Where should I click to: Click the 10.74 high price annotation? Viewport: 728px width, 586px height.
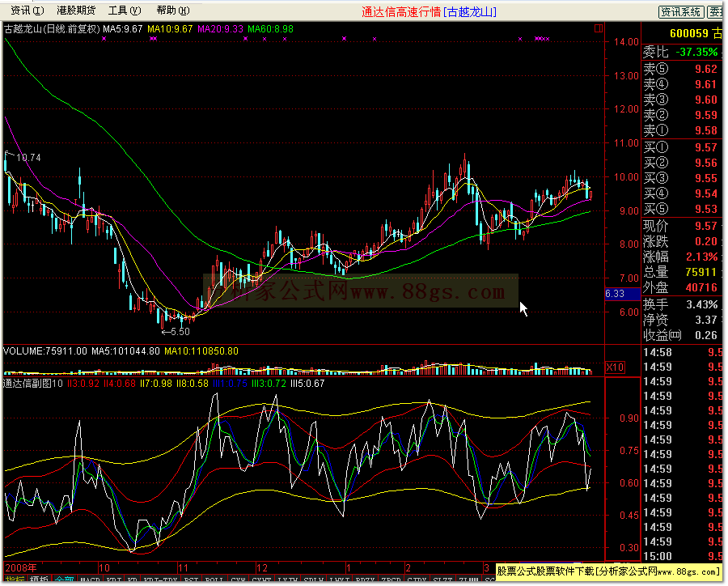click(29, 158)
